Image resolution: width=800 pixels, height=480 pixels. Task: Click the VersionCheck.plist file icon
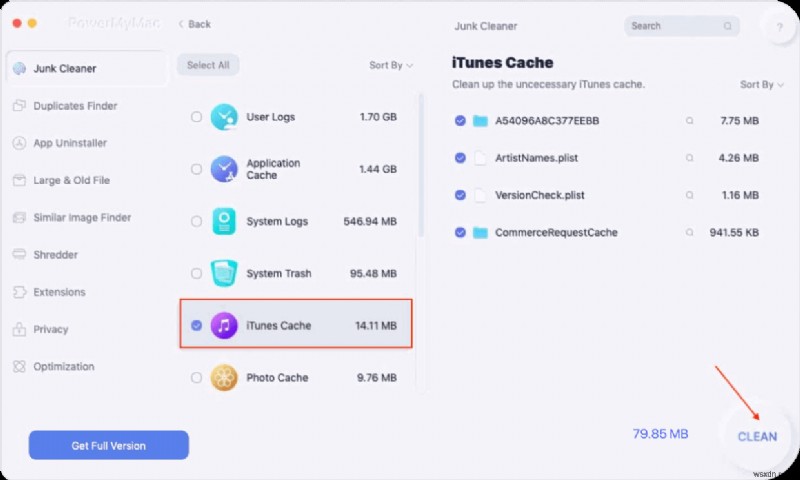[x=480, y=195]
